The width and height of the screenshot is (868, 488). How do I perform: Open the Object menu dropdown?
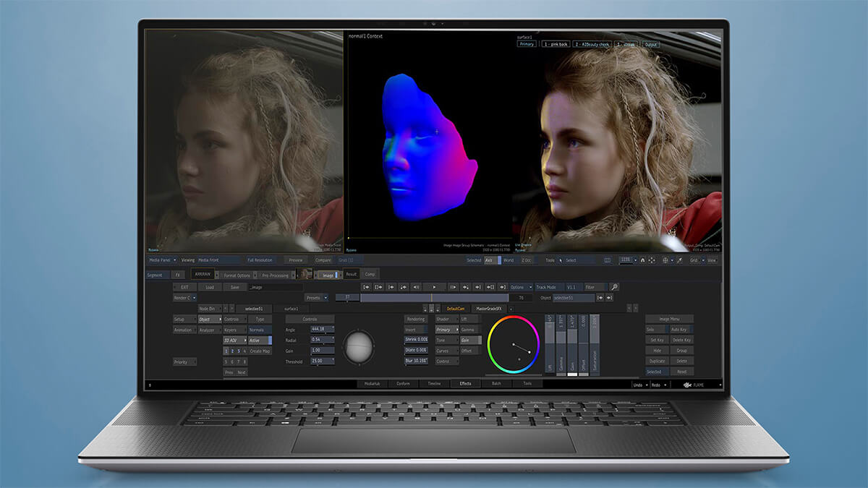[210, 319]
